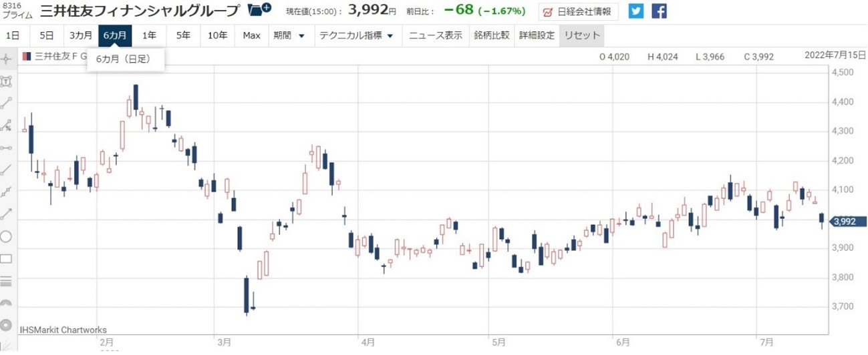
Task: Toggle news display with ニュース表示
Action: coord(435,35)
